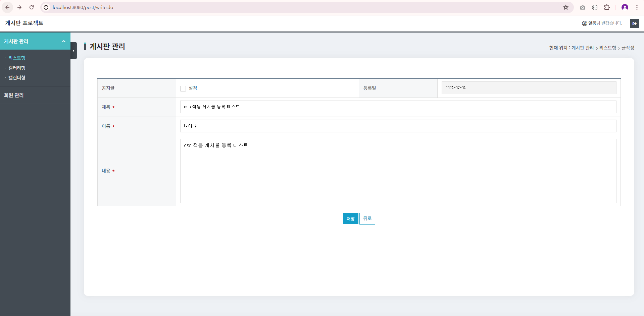
Task: View site information icon in address bar
Action: 46,7
